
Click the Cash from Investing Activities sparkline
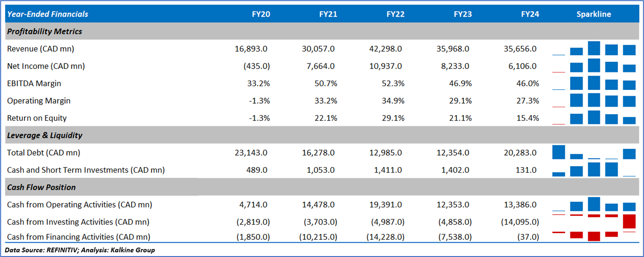coord(594,222)
